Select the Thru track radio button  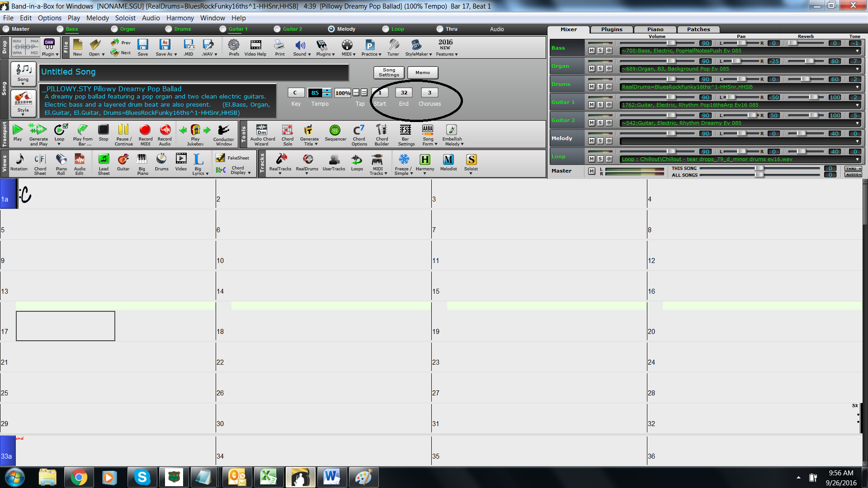click(x=440, y=29)
